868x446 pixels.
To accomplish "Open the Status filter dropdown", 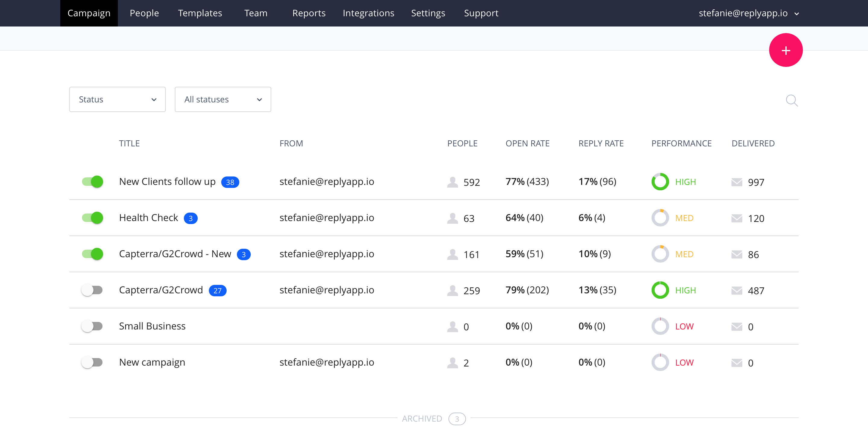I will [117, 99].
